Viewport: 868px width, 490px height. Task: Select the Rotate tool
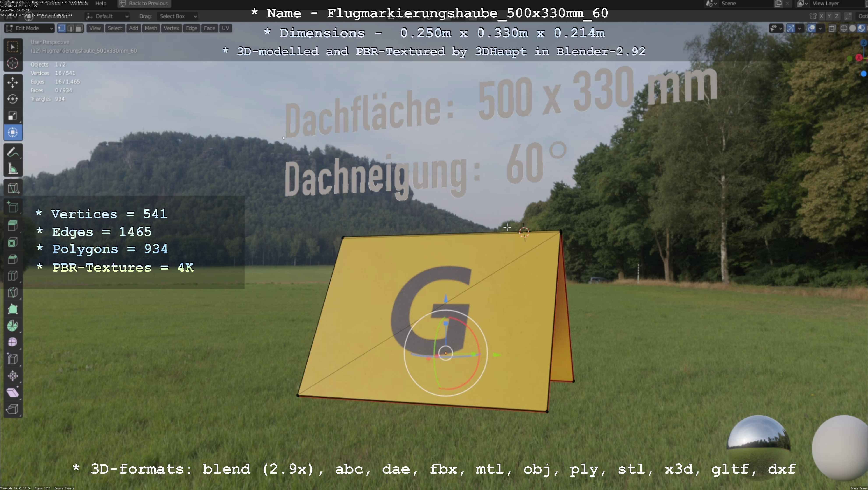coord(13,99)
